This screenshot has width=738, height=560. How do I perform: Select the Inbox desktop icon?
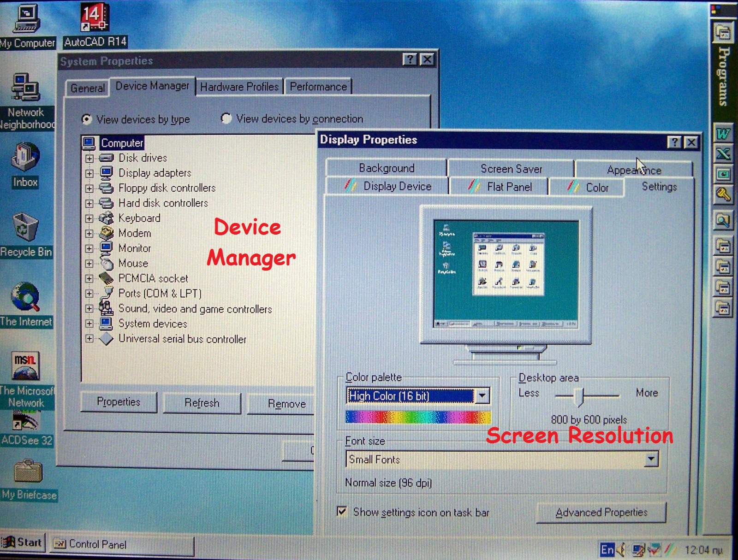click(25, 165)
